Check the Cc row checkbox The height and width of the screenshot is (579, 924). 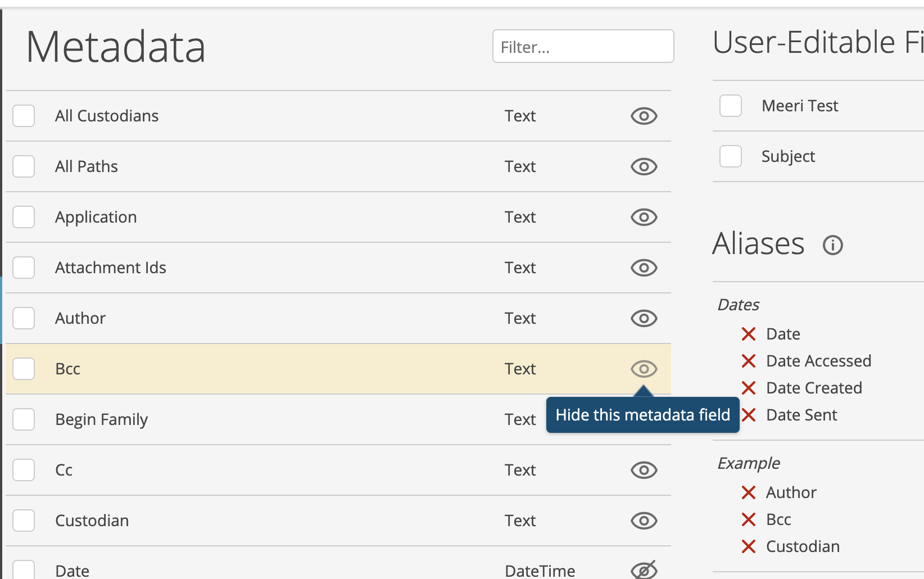(x=24, y=470)
